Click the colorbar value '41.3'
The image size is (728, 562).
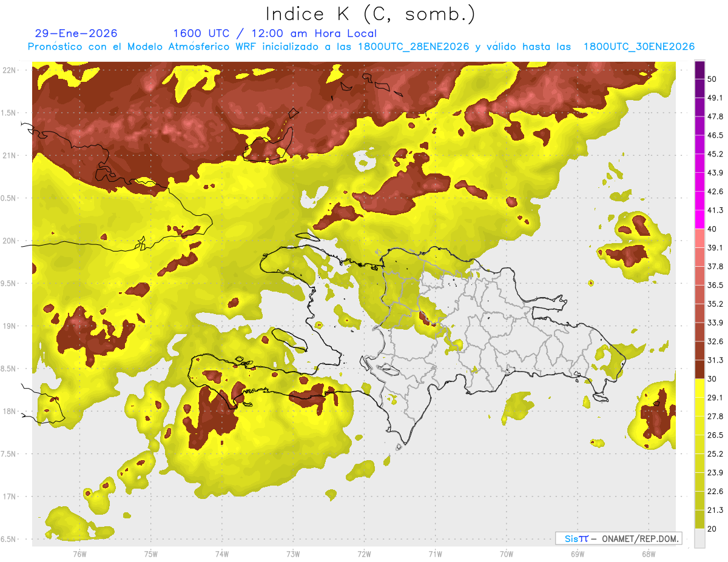click(715, 210)
